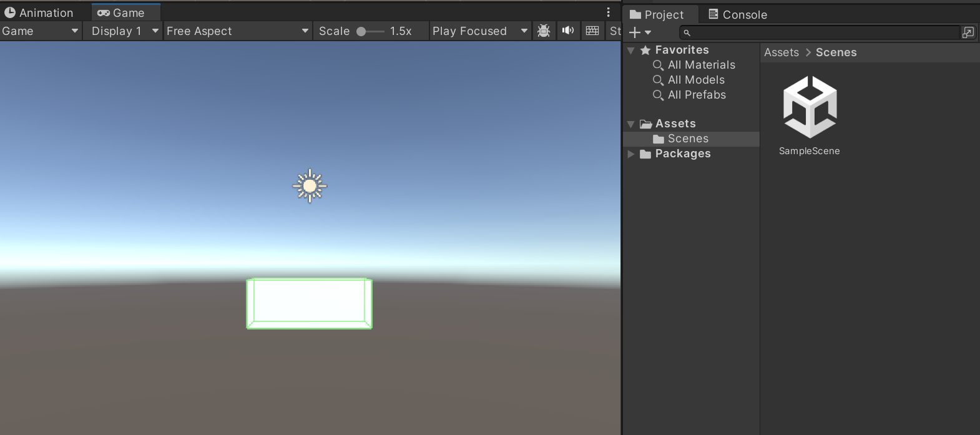The height and width of the screenshot is (435, 980).
Task: Open the Console tab
Action: click(737, 14)
